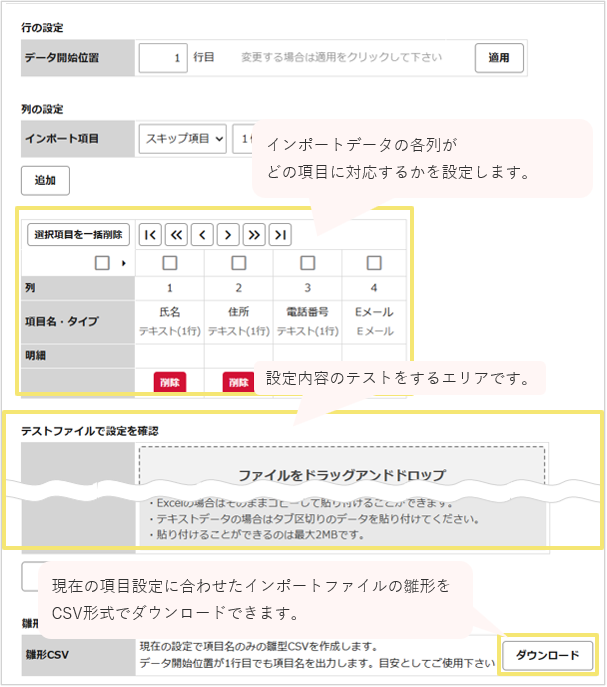Jump to first column page icon
This screenshot has height=687, width=607.
150,235
